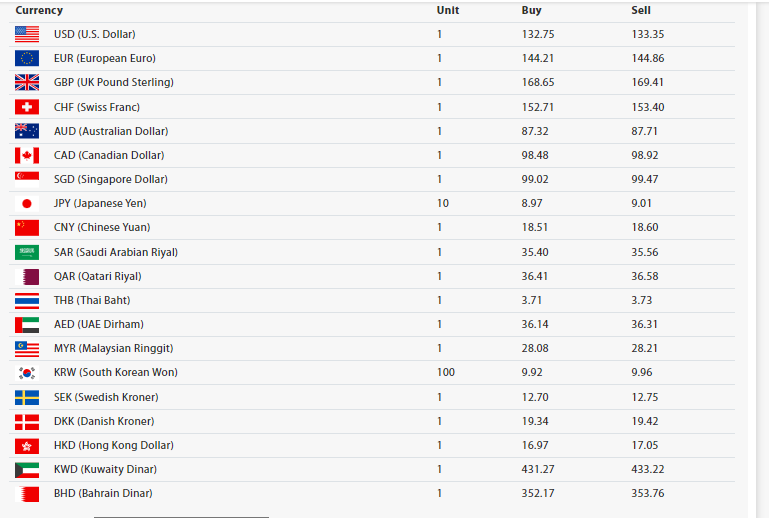Screen dimensions: 769x518
Task: Click SGD (Singapore Dollar) currency name
Action: coord(111,179)
